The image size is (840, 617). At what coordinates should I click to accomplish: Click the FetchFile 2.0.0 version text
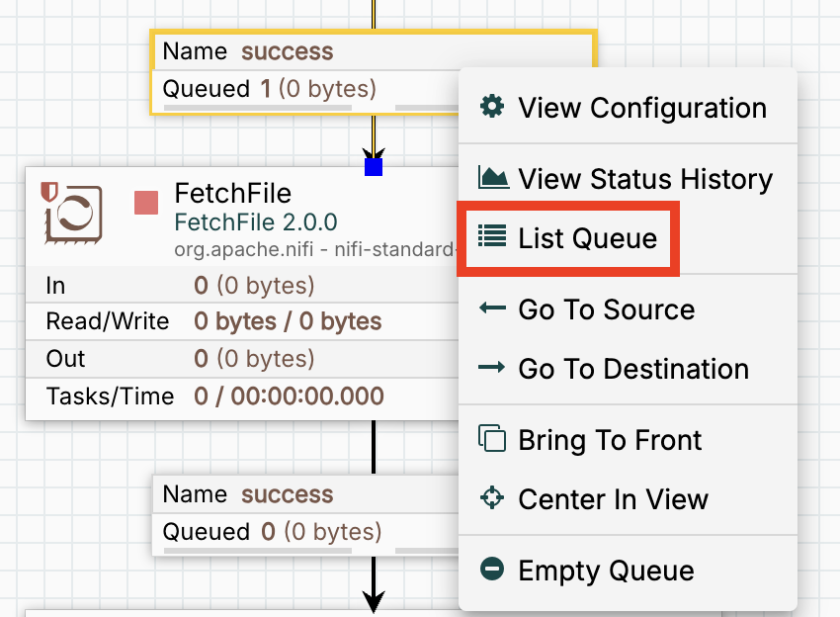(255, 220)
